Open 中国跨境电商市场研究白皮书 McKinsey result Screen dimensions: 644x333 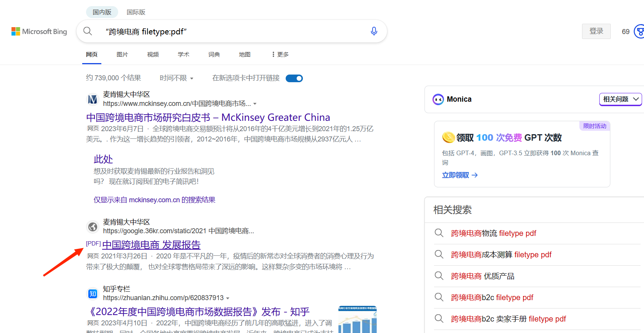click(x=208, y=117)
